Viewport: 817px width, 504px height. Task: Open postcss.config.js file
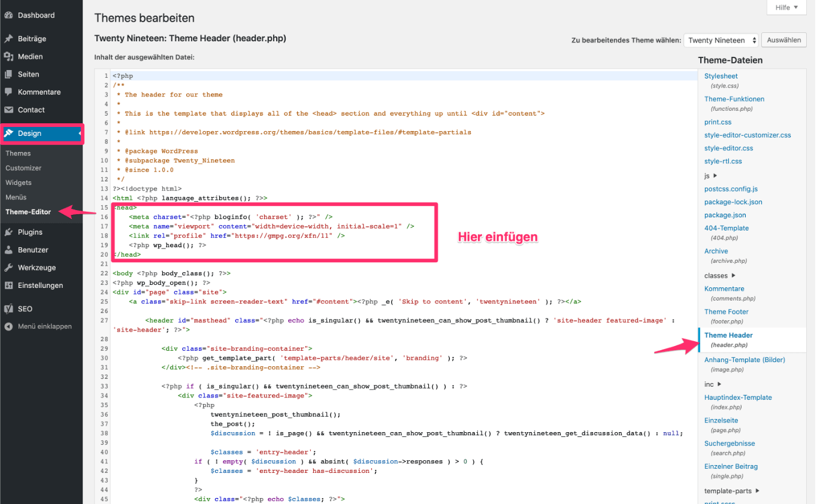tap(731, 189)
